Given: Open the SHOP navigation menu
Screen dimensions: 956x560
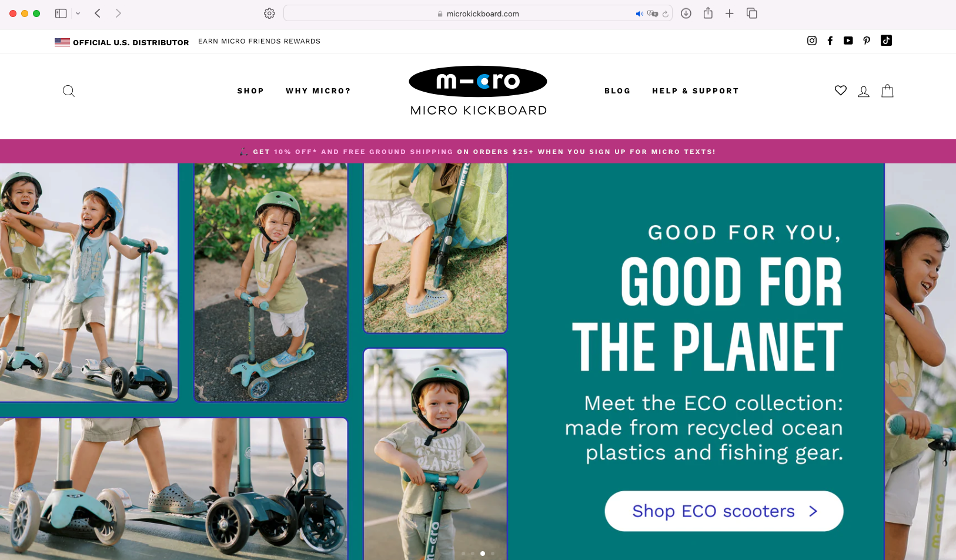Looking at the screenshot, I should pos(250,91).
